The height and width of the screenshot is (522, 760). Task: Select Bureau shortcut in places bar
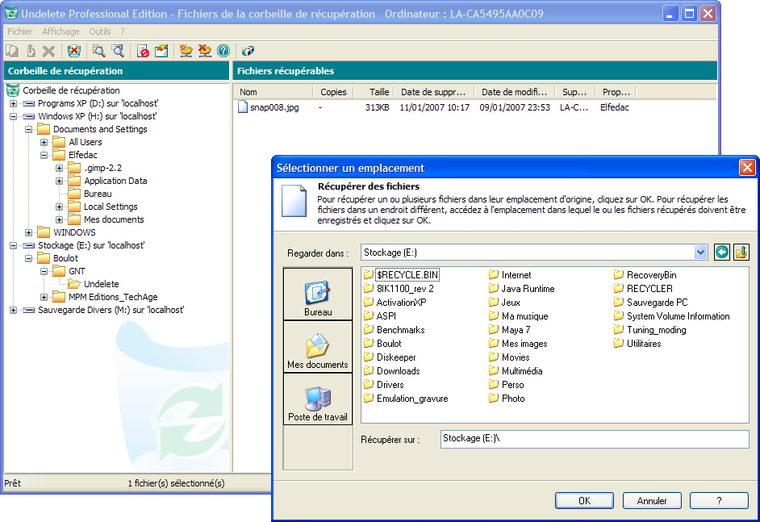318,294
